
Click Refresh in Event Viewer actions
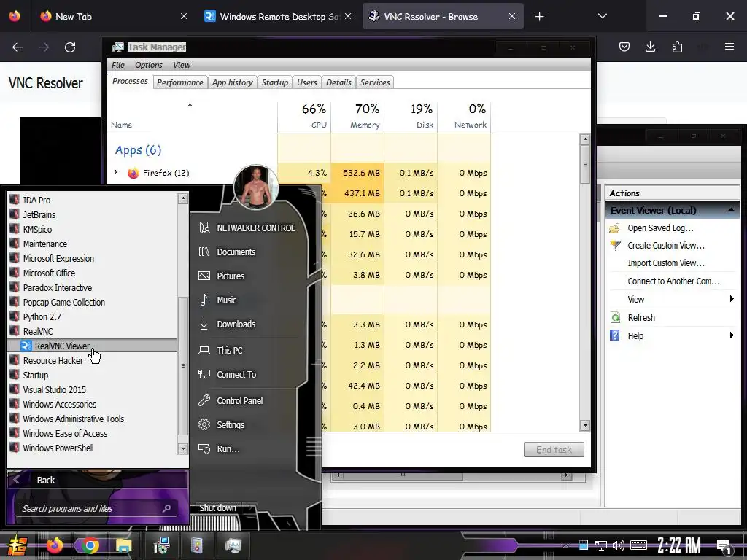641,318
